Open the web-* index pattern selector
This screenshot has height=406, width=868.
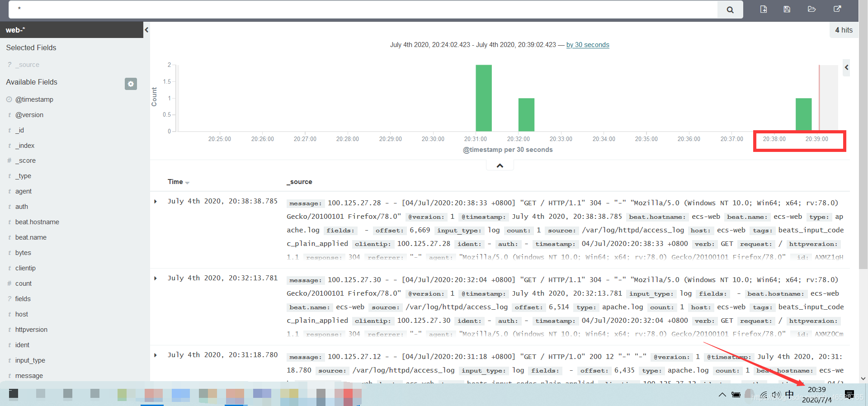pyautogui.click(x=71, y=30)
